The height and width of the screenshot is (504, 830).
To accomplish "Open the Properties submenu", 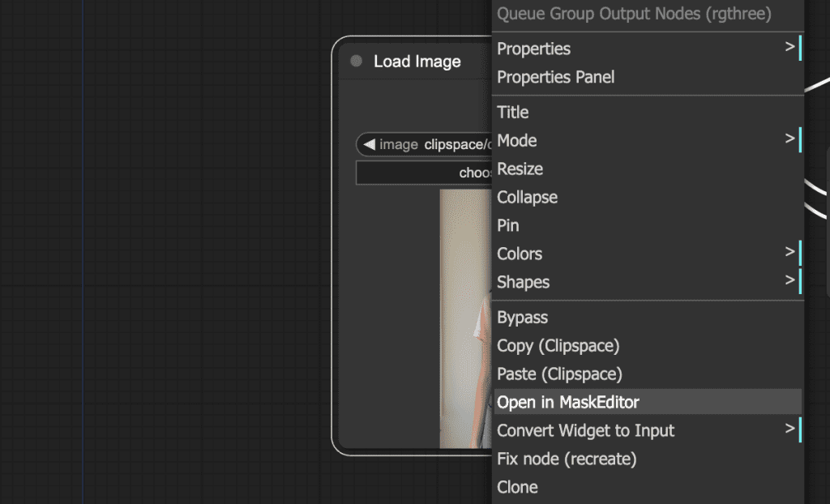I will (648, 49).
